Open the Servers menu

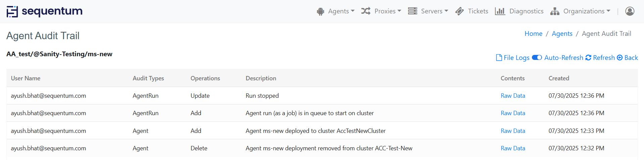click(434, 11)
